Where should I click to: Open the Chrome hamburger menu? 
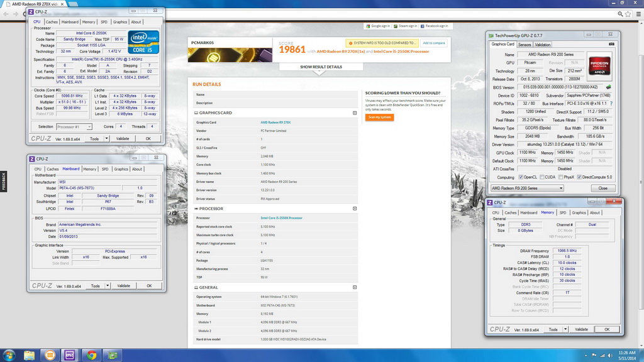pos(638,14)
